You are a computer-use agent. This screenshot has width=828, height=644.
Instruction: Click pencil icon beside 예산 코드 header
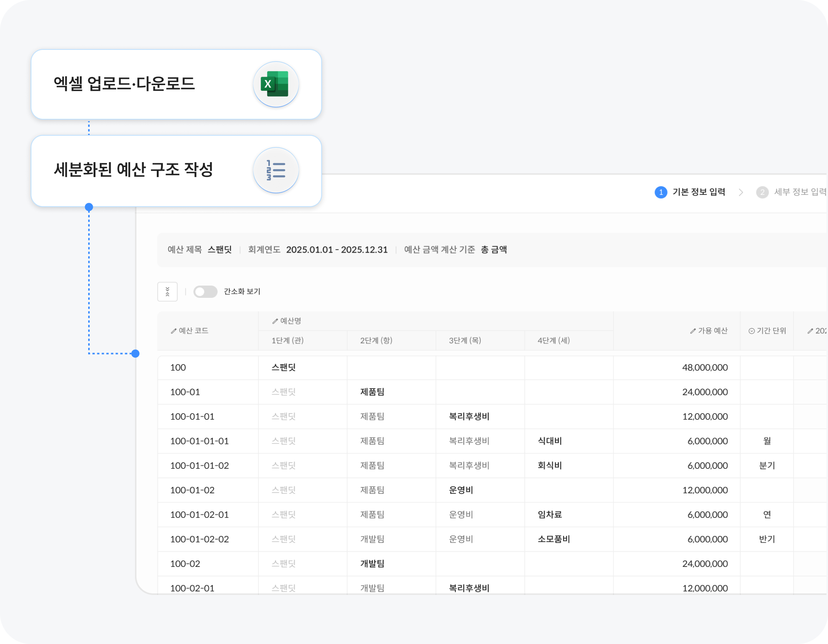174,331
